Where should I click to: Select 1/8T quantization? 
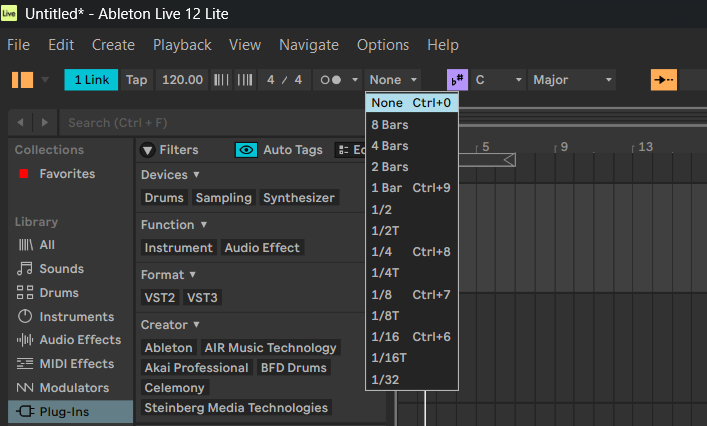tap(412, 316)
